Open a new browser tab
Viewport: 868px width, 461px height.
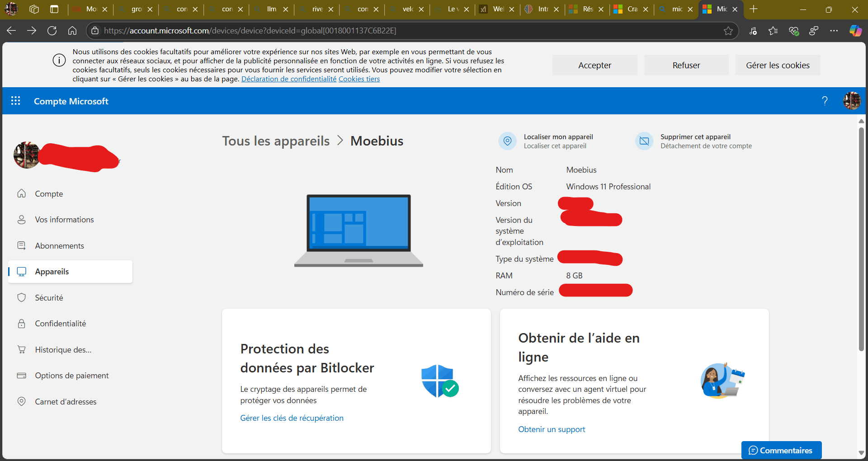[754, 9]
